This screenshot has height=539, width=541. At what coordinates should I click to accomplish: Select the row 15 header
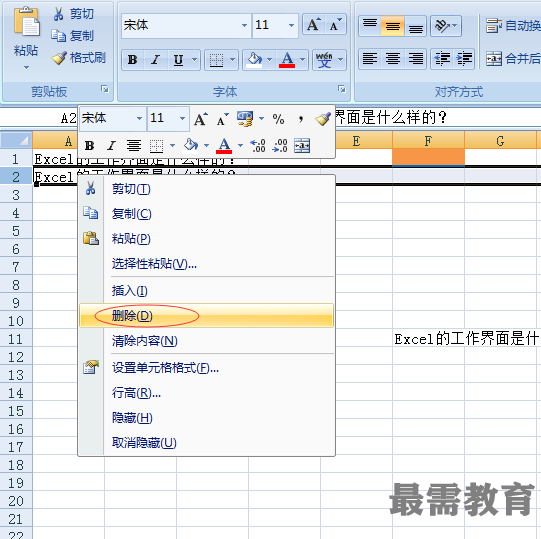point(16,411)
